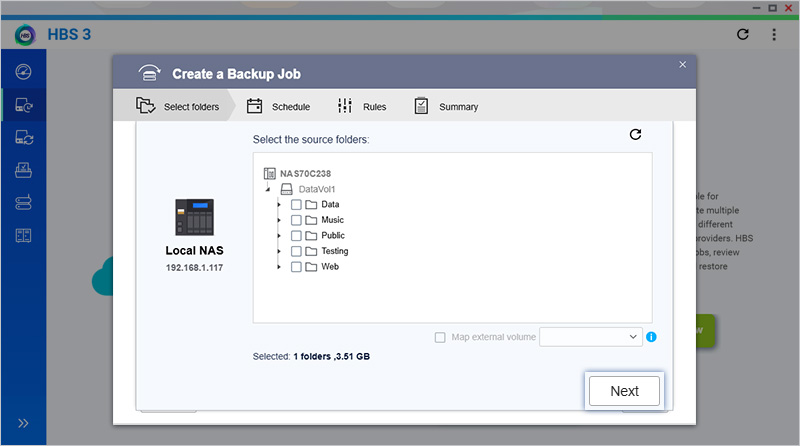Open the Overview dashboard sidebar icon
The image size is (800, 446).
click(23, 72)
